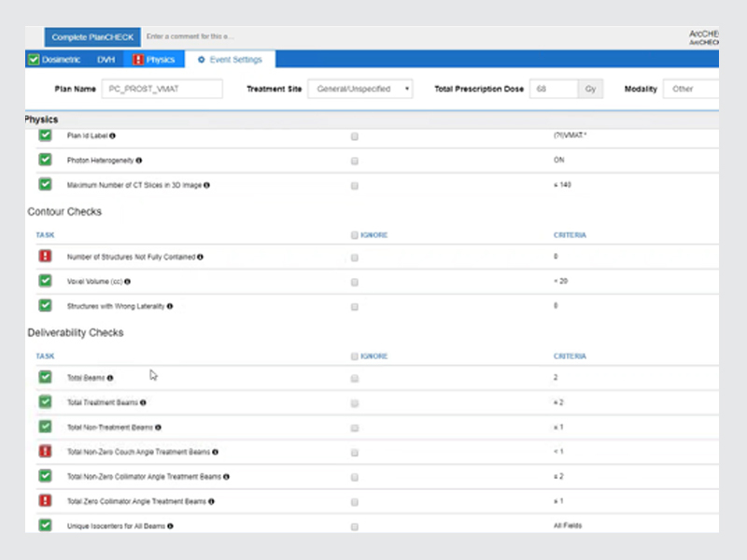Click the Total Prescription Dose field
Viewport: 747px width, 560px height.
[554, 89]
